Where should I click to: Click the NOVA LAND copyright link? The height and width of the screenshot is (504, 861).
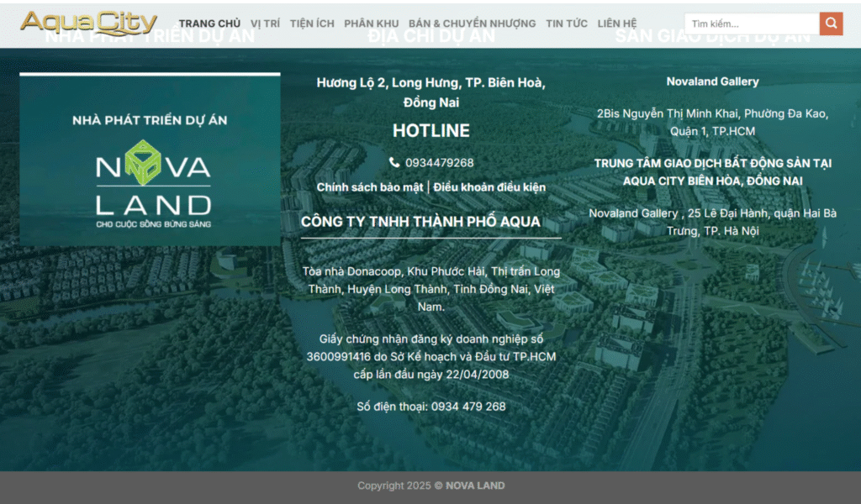[x=475, y=486]
